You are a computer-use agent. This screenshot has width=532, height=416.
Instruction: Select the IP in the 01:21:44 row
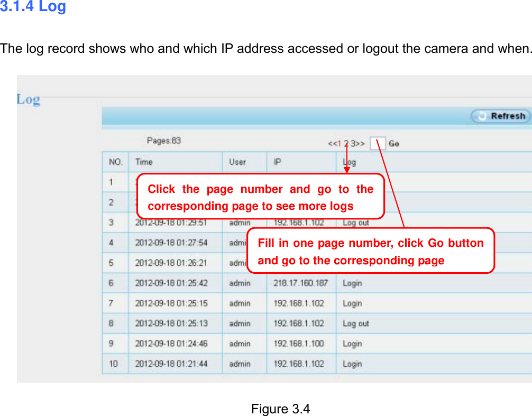[x=299, y=364]
